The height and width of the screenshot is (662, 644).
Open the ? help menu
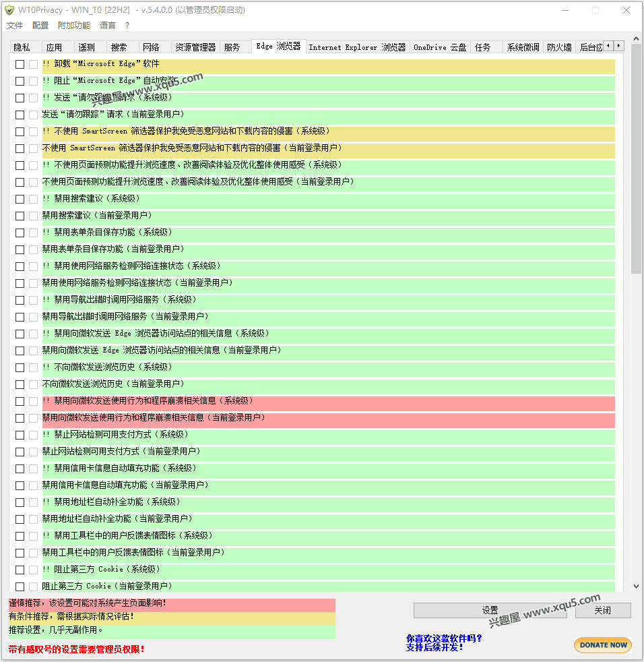click(x=127, y=26)
